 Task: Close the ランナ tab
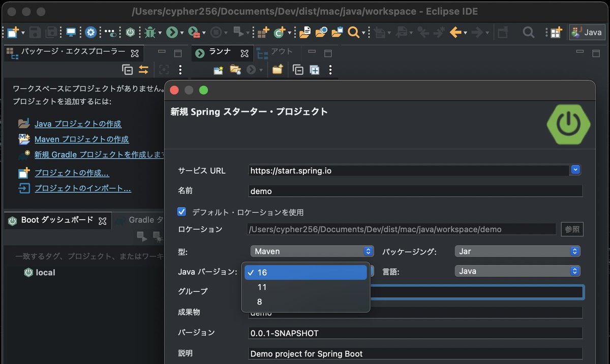coord(245,53)
